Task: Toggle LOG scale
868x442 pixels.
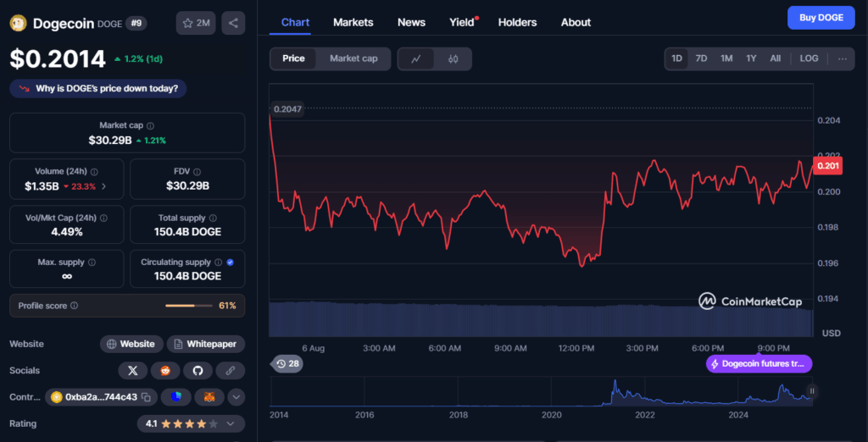Action: click(x=809, y=58)
